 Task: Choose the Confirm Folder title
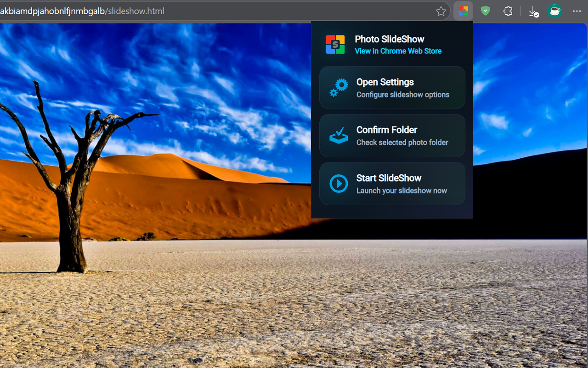[387, 130]
